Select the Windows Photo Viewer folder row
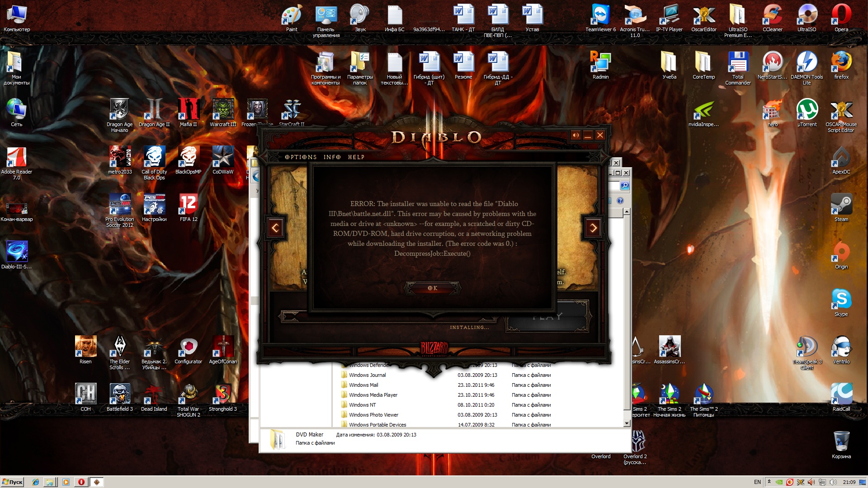 tap(445, 415)
